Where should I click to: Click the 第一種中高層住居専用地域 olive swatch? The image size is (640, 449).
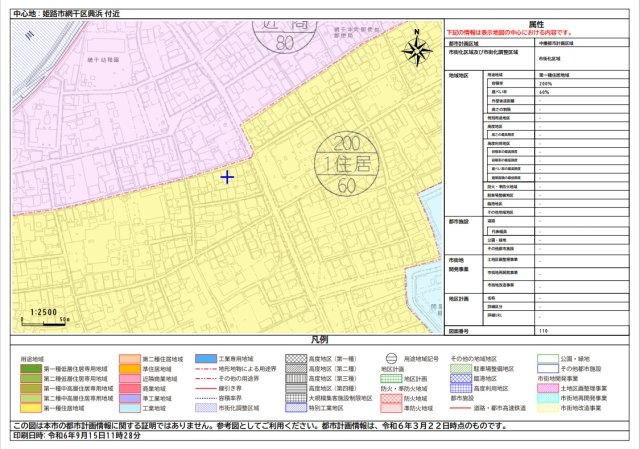[31, 388]
